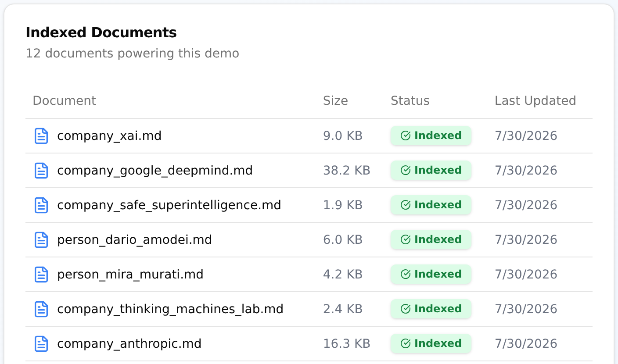Click the date in company_safe_superintelligence.md row
This screenshot has height=364, width=618.
tap(526, 205)
